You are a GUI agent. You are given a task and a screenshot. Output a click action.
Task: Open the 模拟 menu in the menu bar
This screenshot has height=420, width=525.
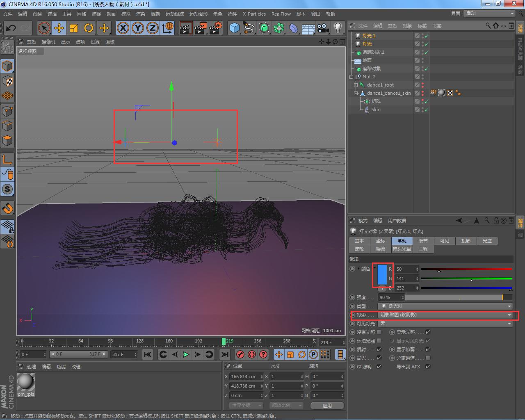point(126,14)
